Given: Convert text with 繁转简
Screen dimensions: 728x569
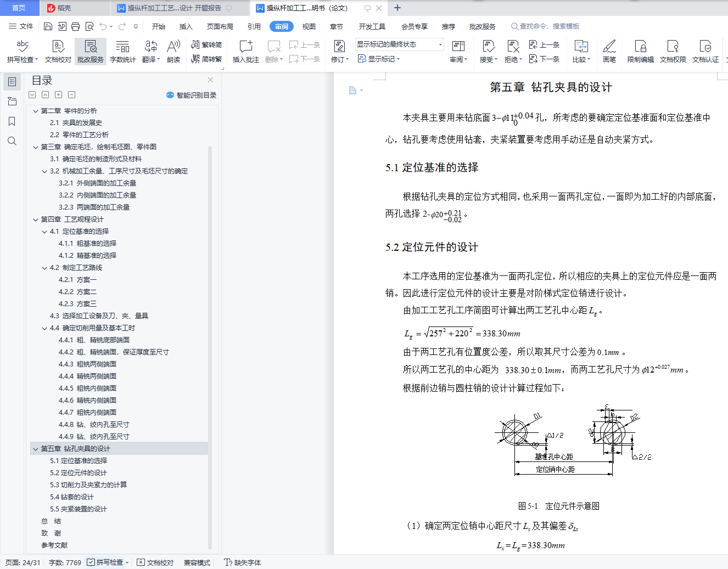Looking at the screenshot, I should (x=206, y=44).
